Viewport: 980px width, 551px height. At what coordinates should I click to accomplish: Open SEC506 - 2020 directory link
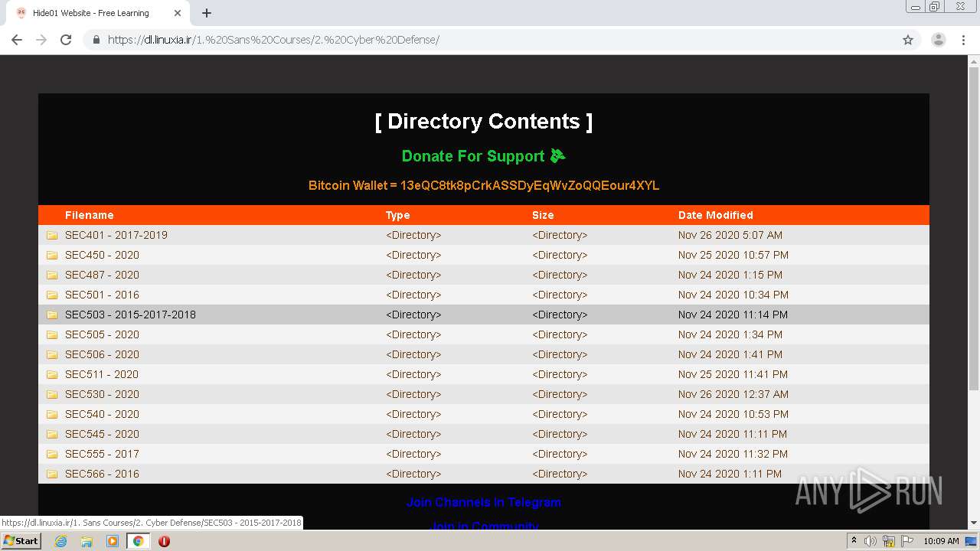click(x=102, y=354)
